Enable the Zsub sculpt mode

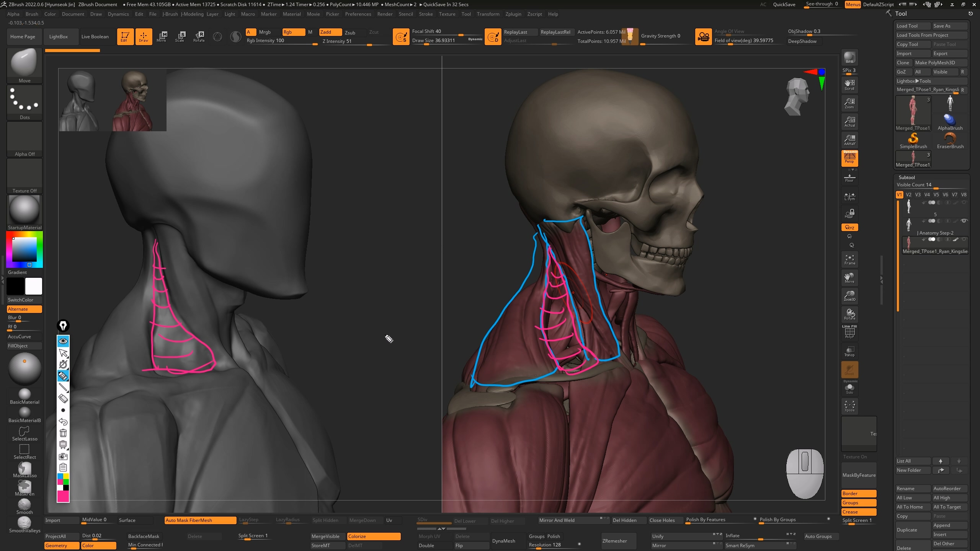tap(350, 33)
